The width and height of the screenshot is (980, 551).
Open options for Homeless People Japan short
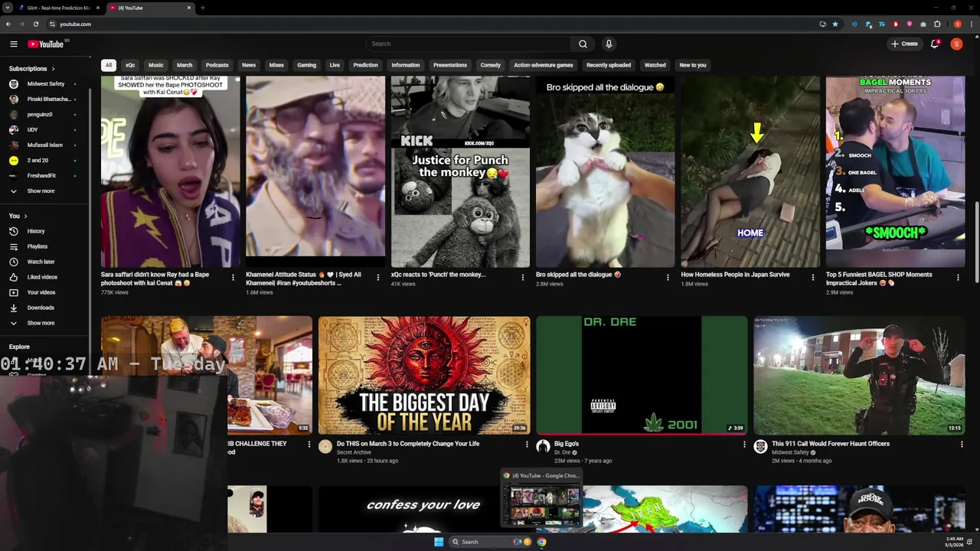click(813, 277)
